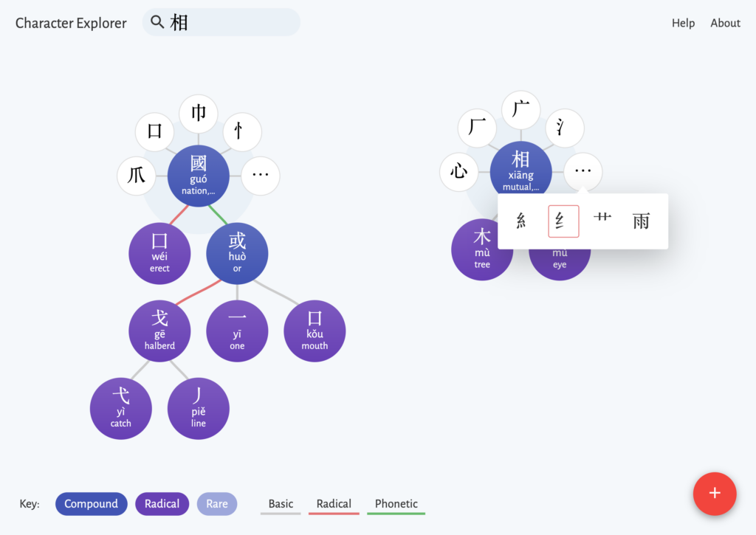
Task: Select the 國 guó nation node
Action: tap(198, 176)
